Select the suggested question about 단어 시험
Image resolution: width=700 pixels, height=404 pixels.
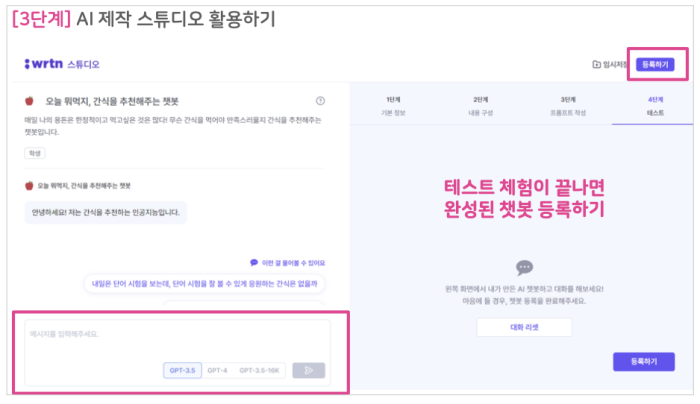point(204,283)
